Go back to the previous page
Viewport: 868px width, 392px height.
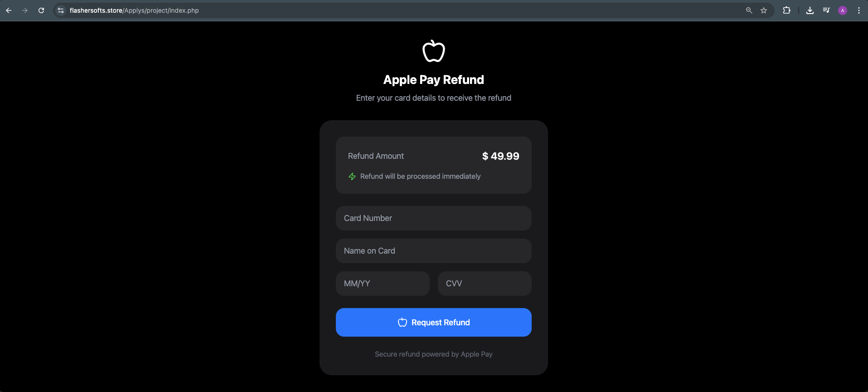9,10
